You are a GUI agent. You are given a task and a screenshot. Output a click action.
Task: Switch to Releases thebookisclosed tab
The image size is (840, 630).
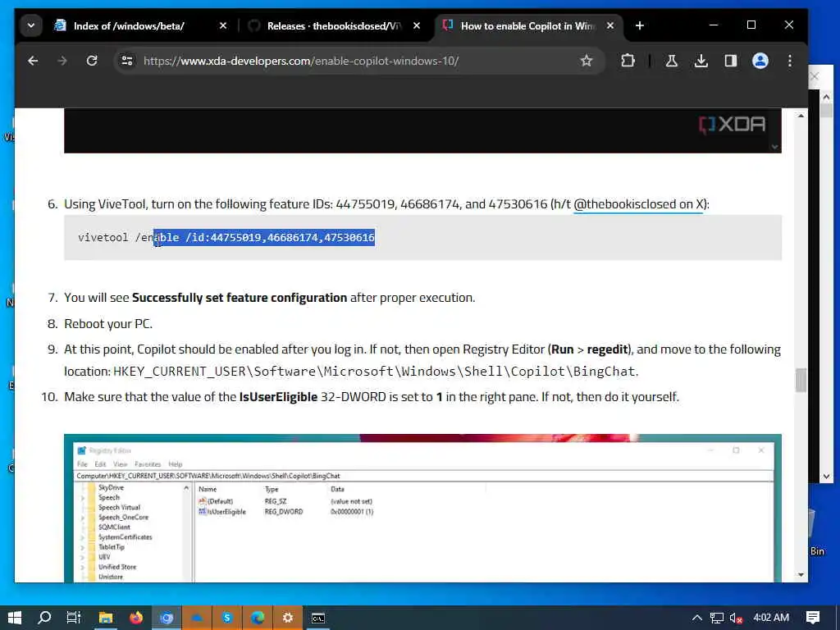[333, 25]
